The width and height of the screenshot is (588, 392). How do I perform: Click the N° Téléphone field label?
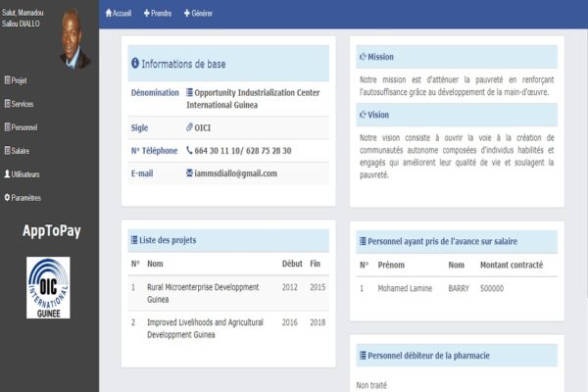(154, 151)
